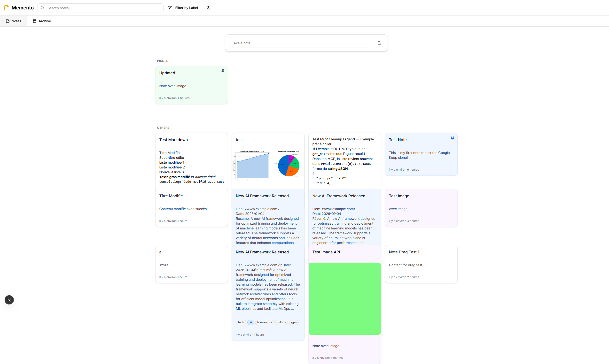Unpin the Updated note via pin icon
Viewport: 609px width, 364px height.
223,71
